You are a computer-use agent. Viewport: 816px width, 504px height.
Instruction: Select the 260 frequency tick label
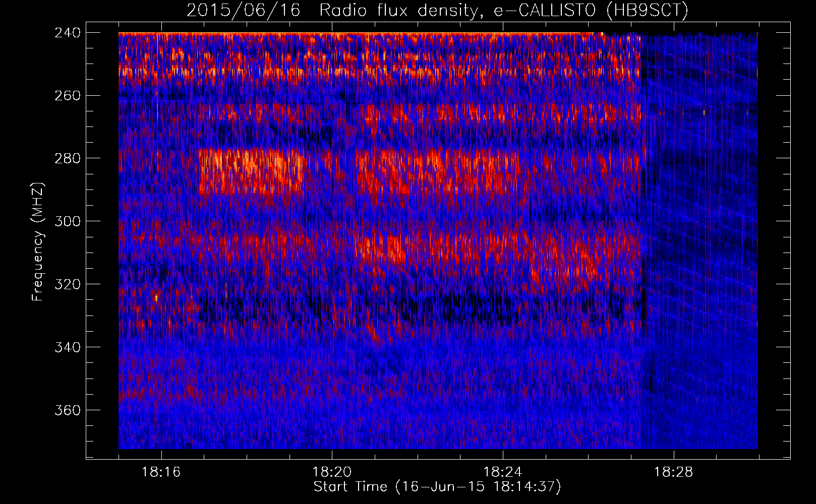click(x=68, y=95)
